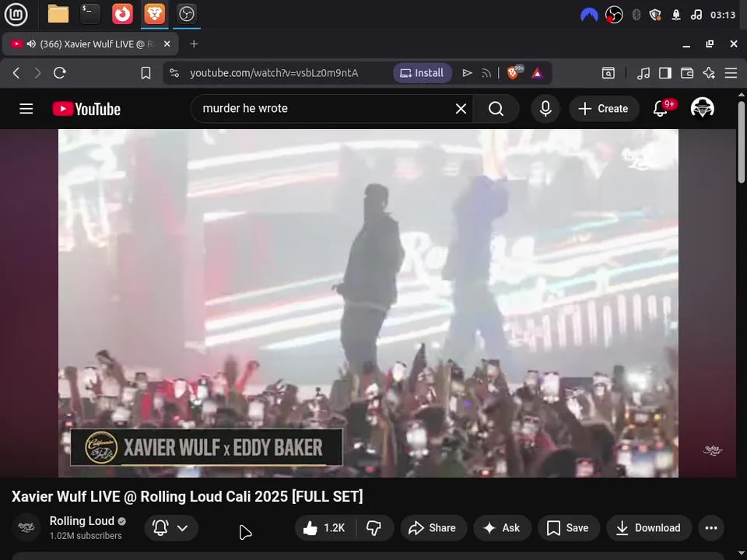Click the music note tray icon
Image resolution: width=747 pixels, height=560 pixels.
coord(696,15)
